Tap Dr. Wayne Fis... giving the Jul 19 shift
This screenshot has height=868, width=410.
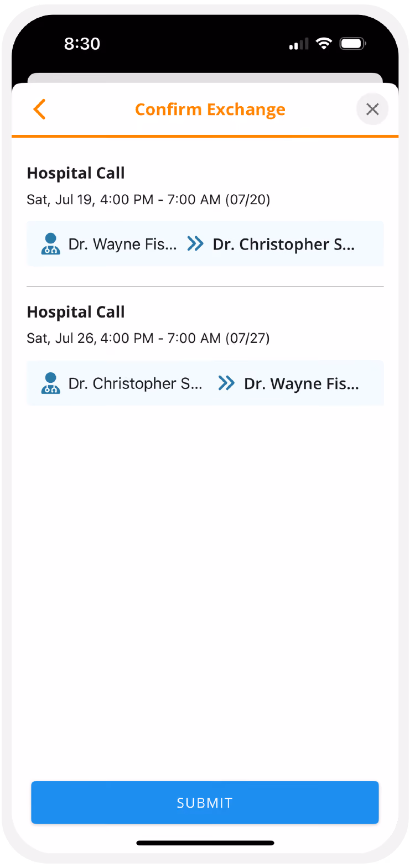click(x=122, y=245)
